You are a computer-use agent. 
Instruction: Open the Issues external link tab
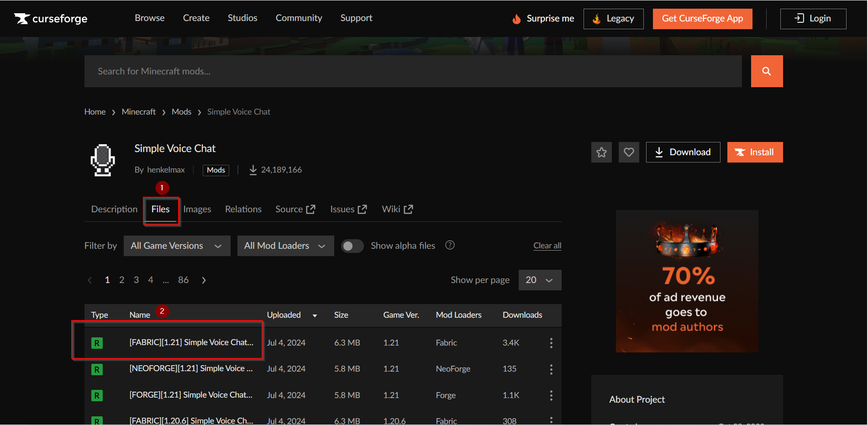click(348, 209)
